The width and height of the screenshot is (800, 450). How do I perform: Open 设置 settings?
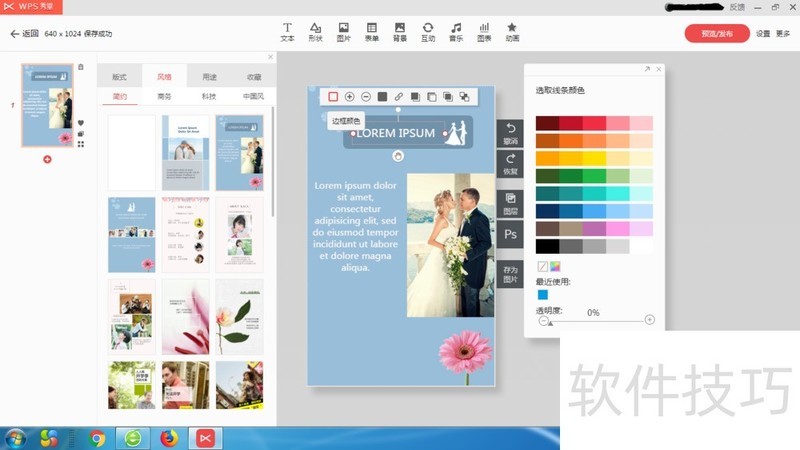[x=763, y=34]
